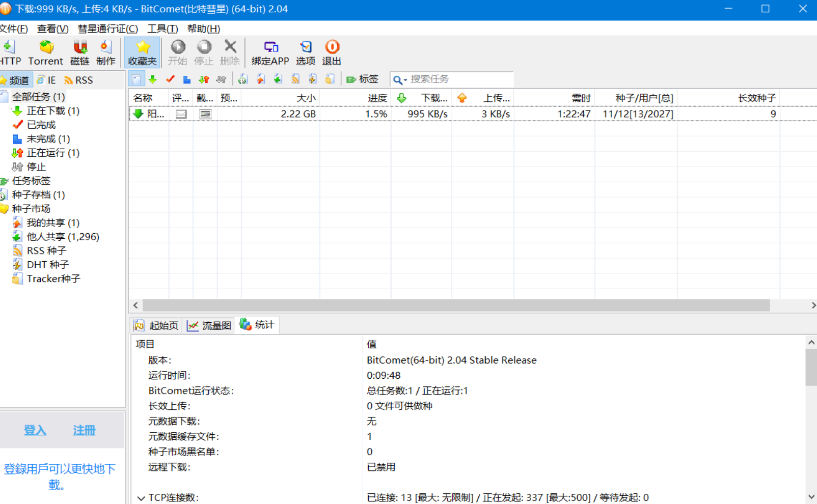This screenshot has width=817, height=504.
Task: Click the 退出 exit toolbar button
Action: [x=332, y=52]
